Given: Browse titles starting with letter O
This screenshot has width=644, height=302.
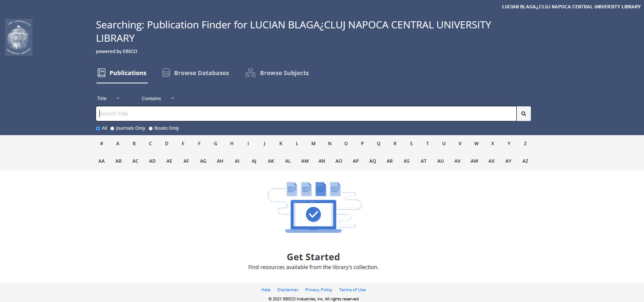Looking at the screenshot, I should (346, 143).
